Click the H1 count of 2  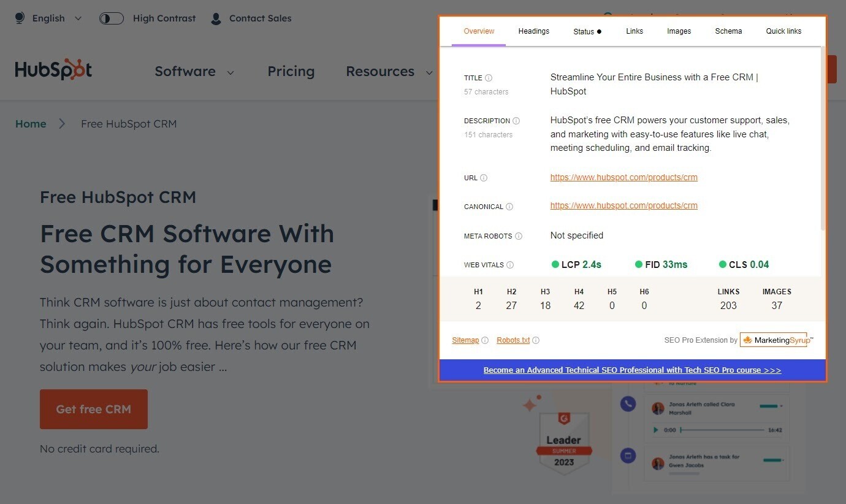479,305
